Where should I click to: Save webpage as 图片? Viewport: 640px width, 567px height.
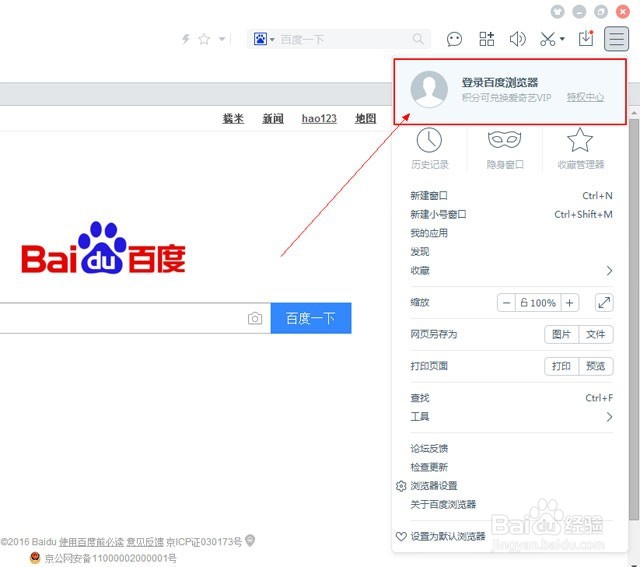click(x=561, y=334)
